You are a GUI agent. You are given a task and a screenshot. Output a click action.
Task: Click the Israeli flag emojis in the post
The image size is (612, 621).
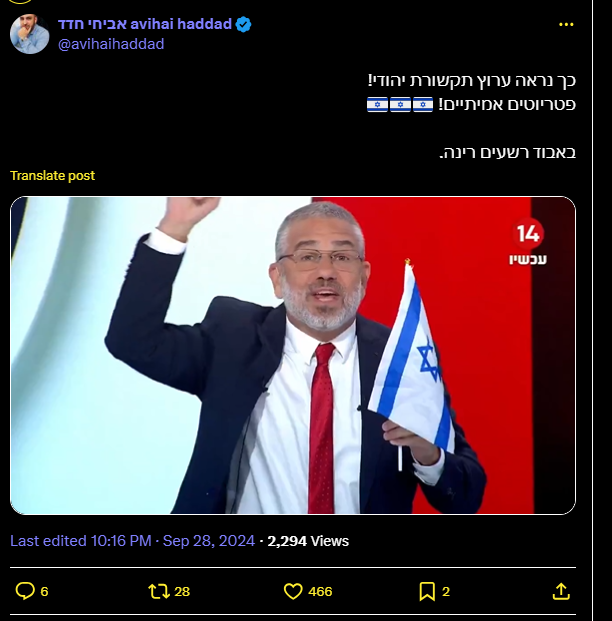pyautogui.click(x=400, y=105)
